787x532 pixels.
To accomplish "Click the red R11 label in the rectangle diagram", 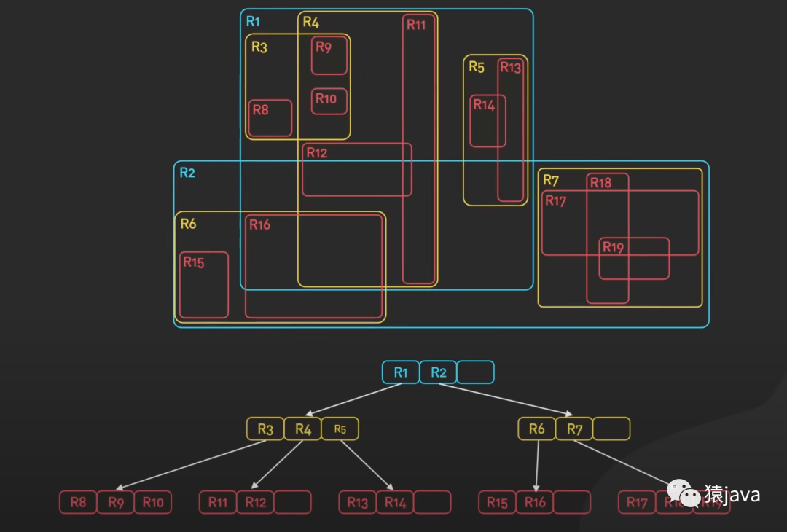I will click(x=416, y=25).
